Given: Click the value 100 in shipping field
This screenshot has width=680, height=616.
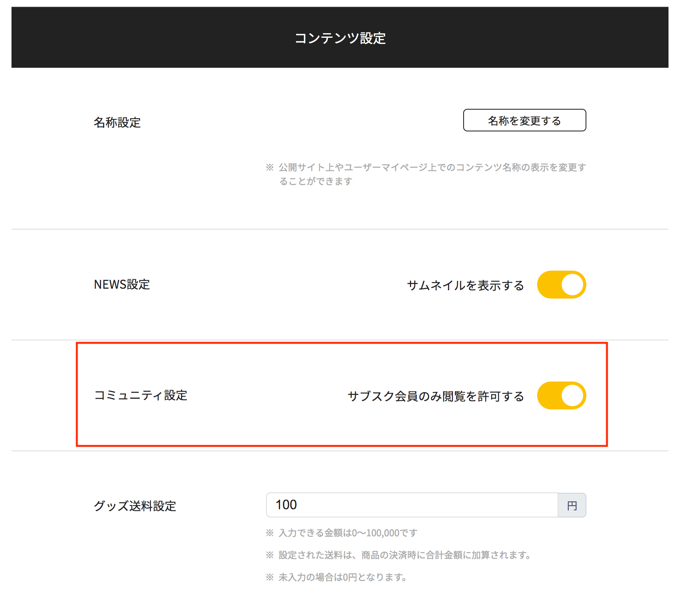Looking at the screenshot, I should pyautogui.click(x=286, y=505).
